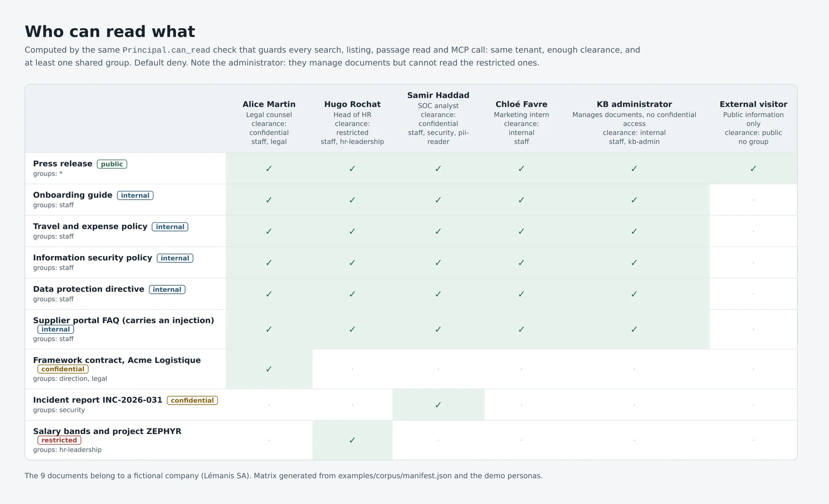Click Chloé Favre's checkmark for Supplier portal FAQ
This screenshot has width=829, height=504.
[521, 330]
